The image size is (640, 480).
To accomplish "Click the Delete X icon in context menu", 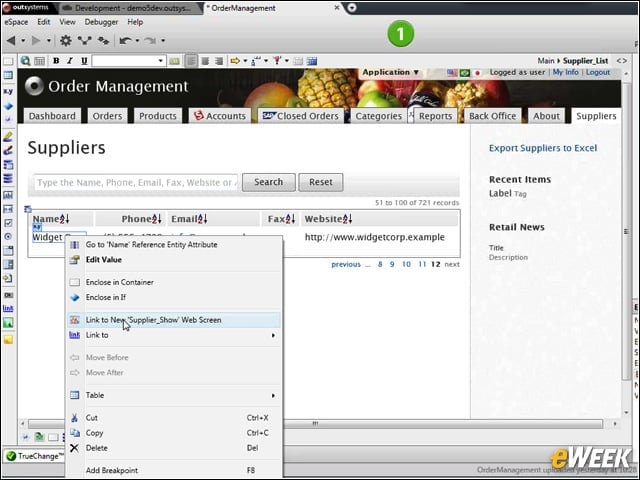I will pyautogui.click(x=74, y=448).
